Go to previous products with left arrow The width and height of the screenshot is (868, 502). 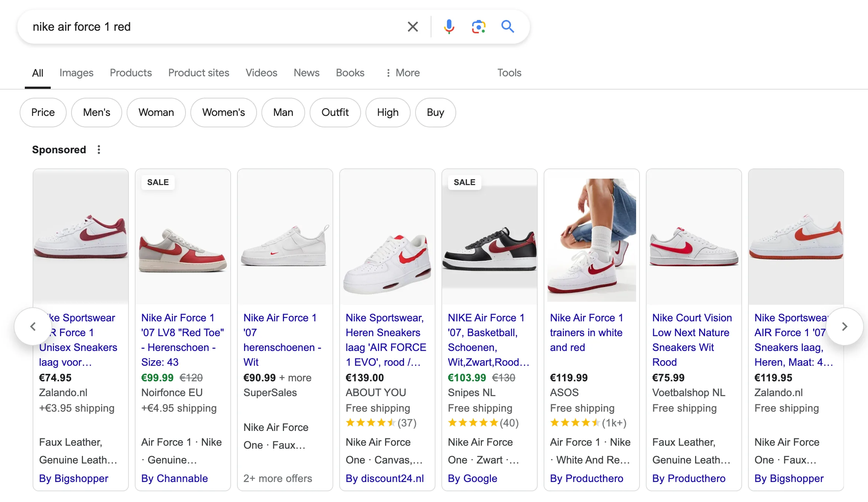[x=33, y=327]
